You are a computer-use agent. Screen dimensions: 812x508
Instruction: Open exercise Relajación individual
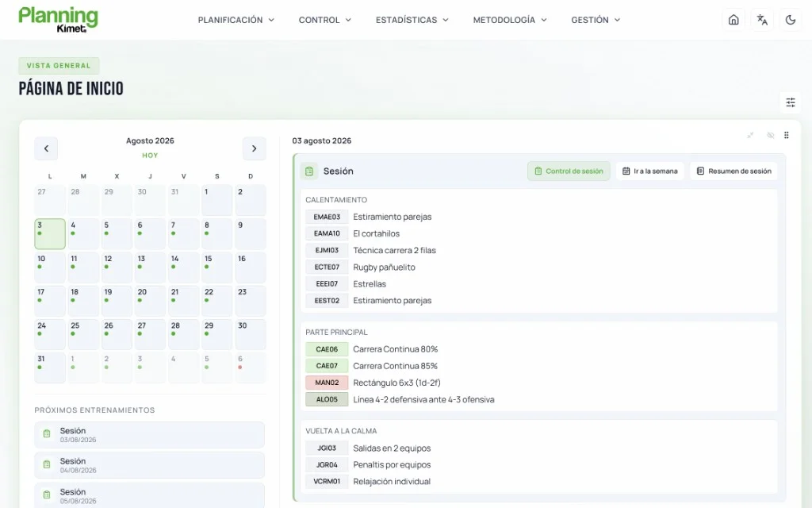[x=392, y=482]
